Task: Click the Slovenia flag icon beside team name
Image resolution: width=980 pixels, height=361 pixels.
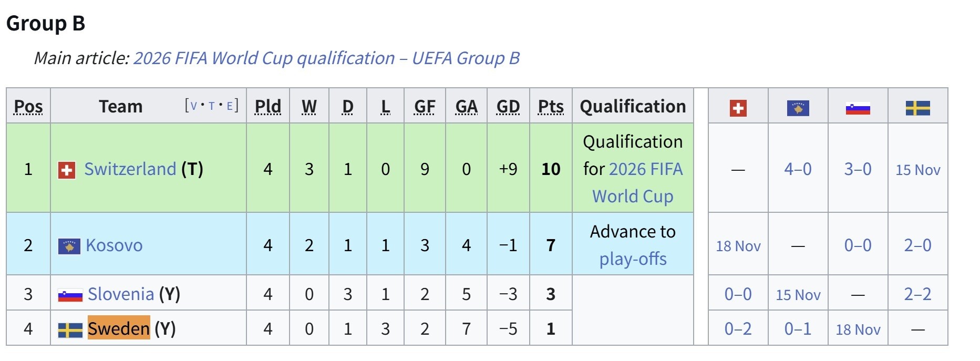Action: pyautogui.click(x=70, y=295)
